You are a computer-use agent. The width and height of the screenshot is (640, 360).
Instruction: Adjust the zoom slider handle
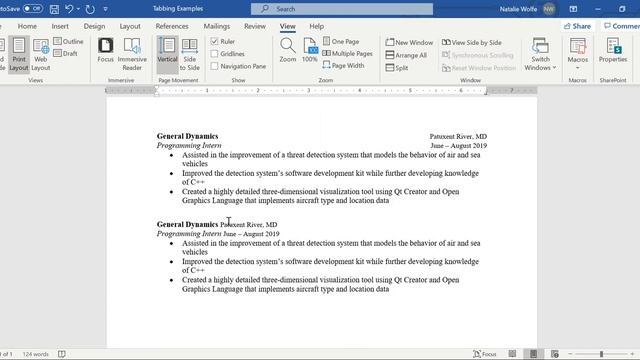click(x=601, y=354)
